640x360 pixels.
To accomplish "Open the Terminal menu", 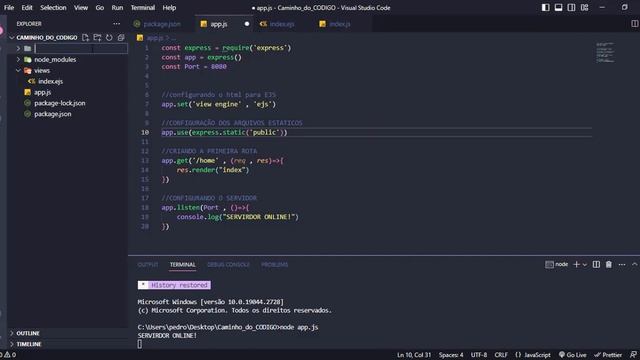I will [x=143, y=7].
